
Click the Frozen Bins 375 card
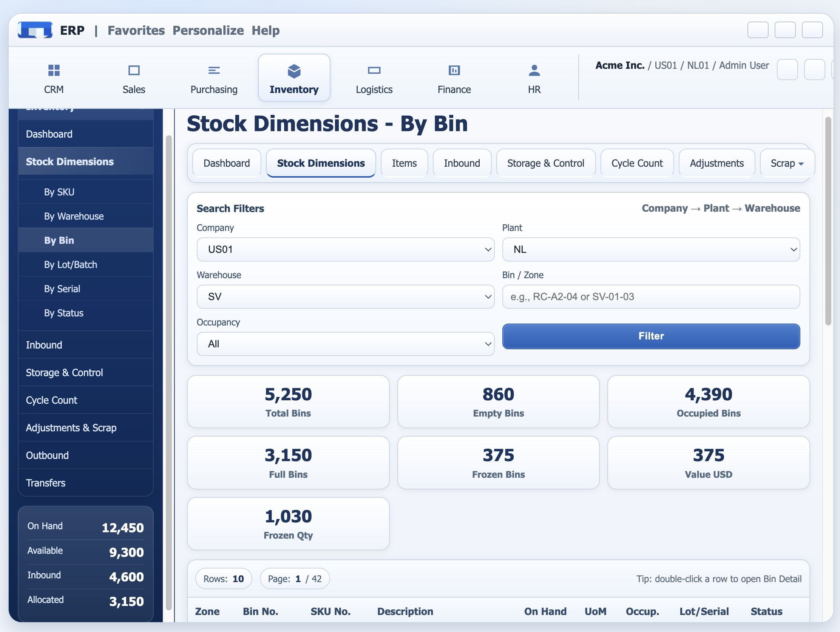[x=498, y=463]
